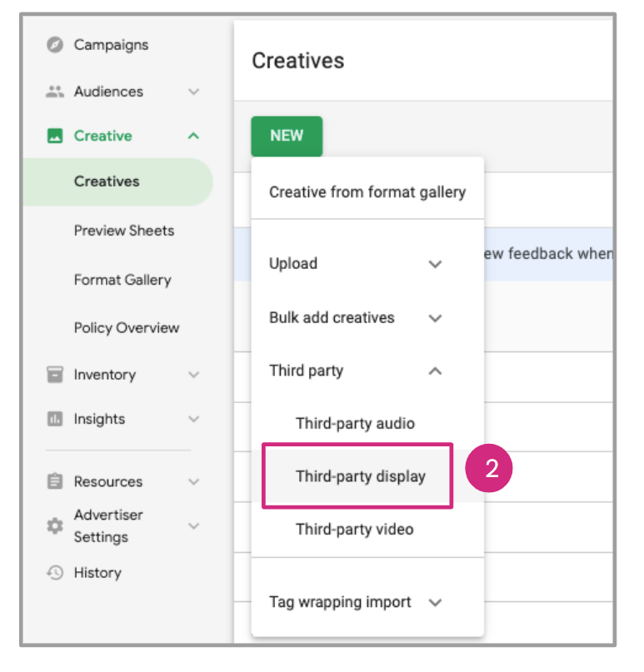644x672 pixels.
Task: Select Third-party display option
Action: click(360, 477)
